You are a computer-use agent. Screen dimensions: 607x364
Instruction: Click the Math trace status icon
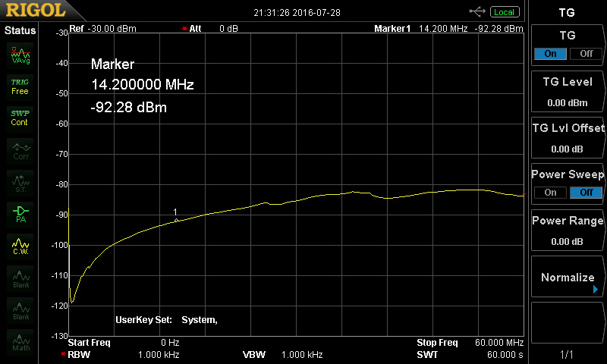[20, 340]
